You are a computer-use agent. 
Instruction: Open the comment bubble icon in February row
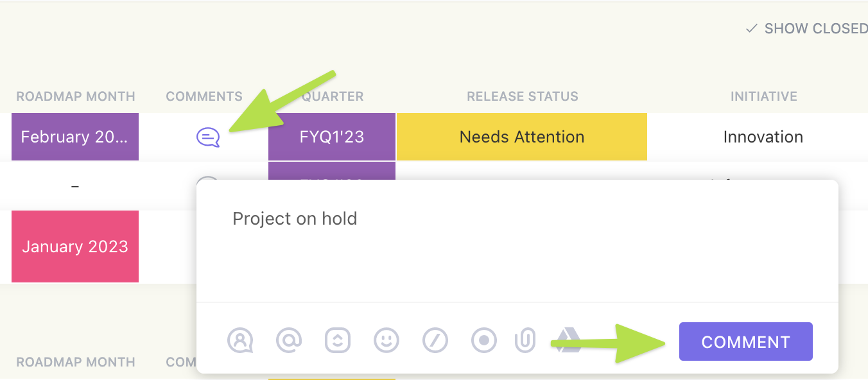(209, 137)
